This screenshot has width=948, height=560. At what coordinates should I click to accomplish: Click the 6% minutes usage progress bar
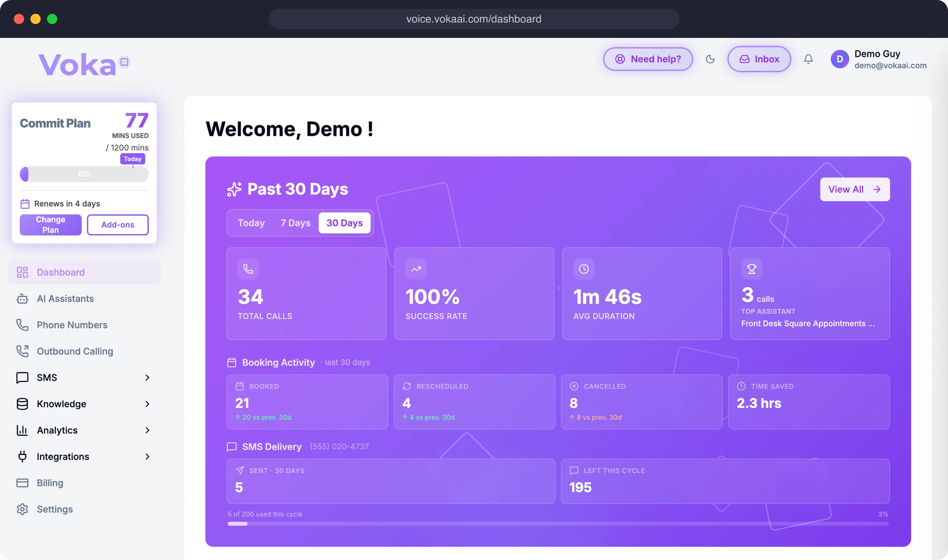[84, 174]
